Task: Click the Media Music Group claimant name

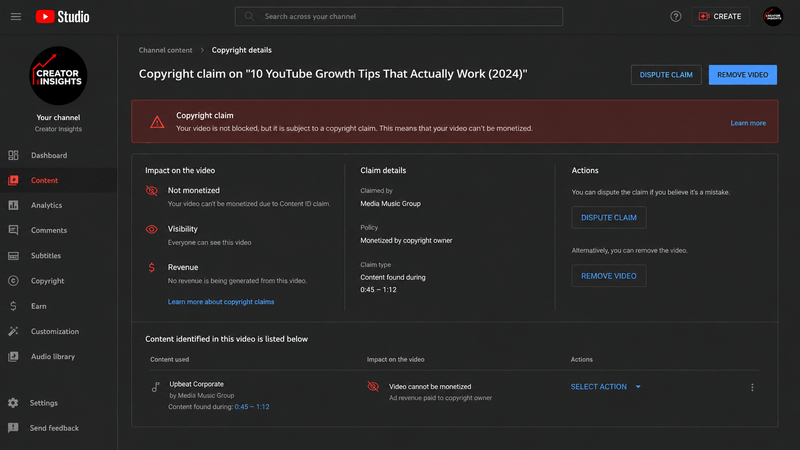Action: [x=390, y=203]
